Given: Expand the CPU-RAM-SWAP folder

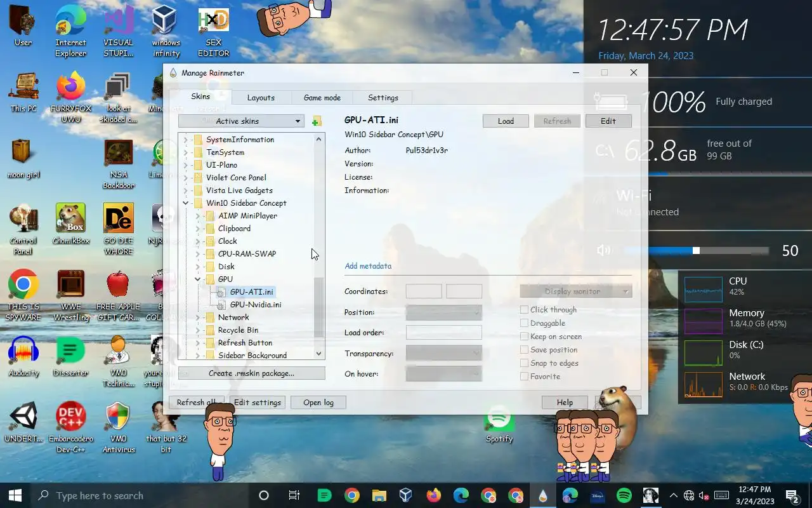Looking at the screenshot, I should coord(198,254).
